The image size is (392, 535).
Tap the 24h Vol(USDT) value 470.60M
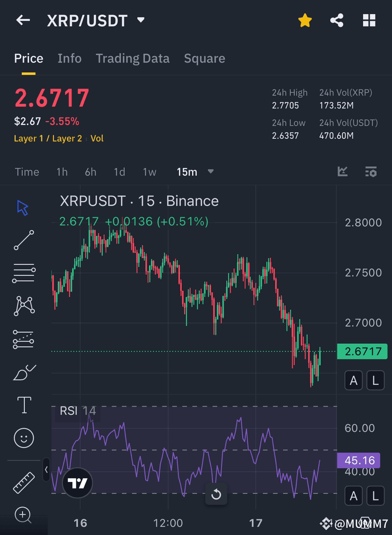pyautogui.click(x=337, y=136)
